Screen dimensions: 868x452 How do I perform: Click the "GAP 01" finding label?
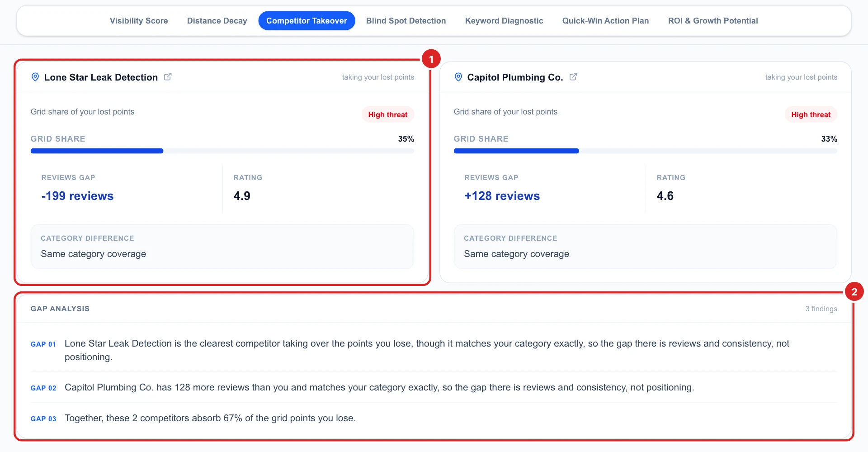(x=43, y=344)
